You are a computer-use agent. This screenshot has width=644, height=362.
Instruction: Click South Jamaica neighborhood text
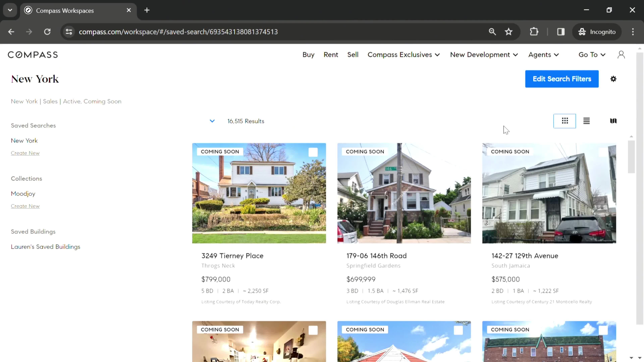click(511, 266)
